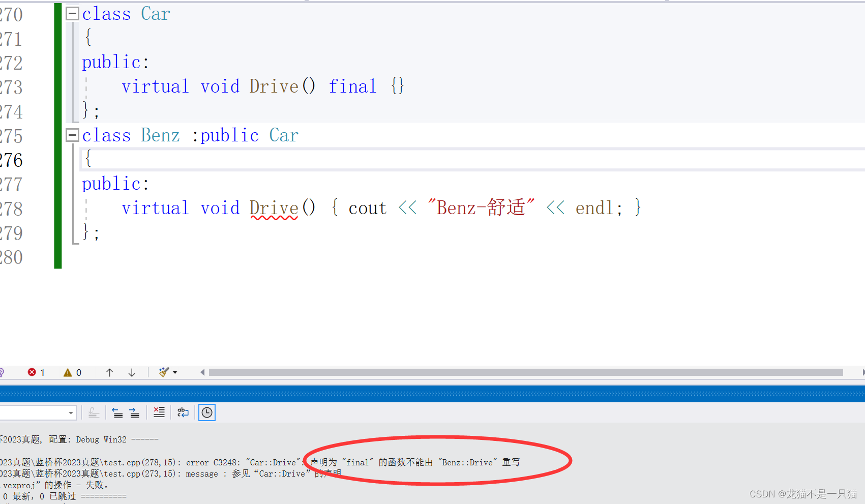The height and width of the screenshot is (504, 865).
Task: Click the warning count indicator showing 0
Action: [x=72, y=372]
